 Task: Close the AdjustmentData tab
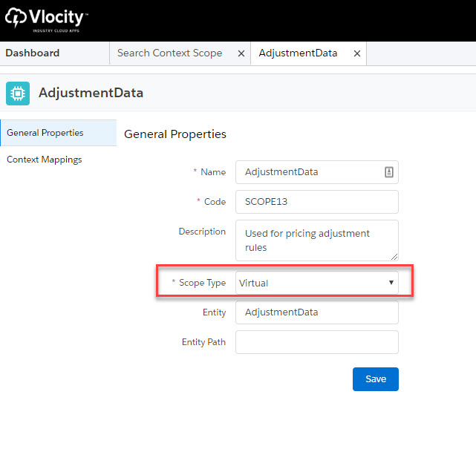(x=357, y=53)
